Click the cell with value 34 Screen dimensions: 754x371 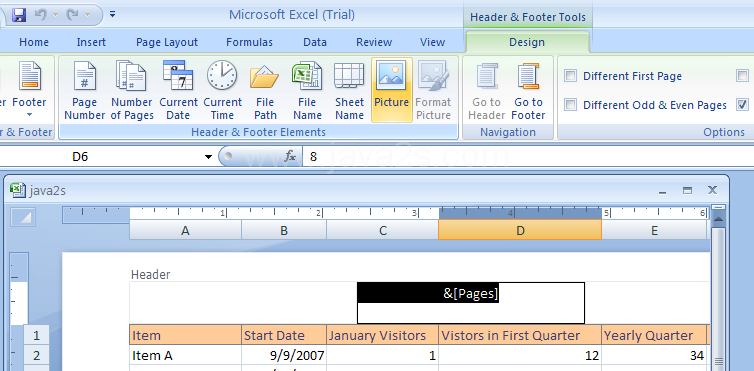point(654,355)
